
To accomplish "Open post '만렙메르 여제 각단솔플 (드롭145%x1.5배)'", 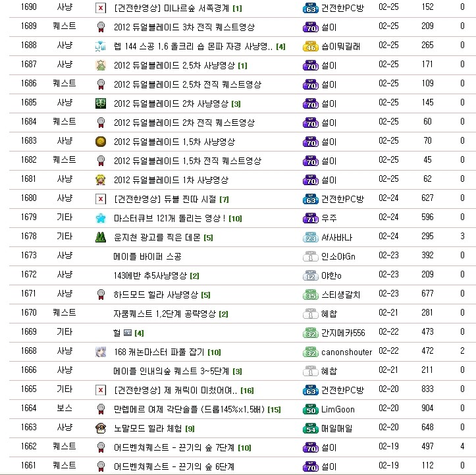I will coord(189,409).
